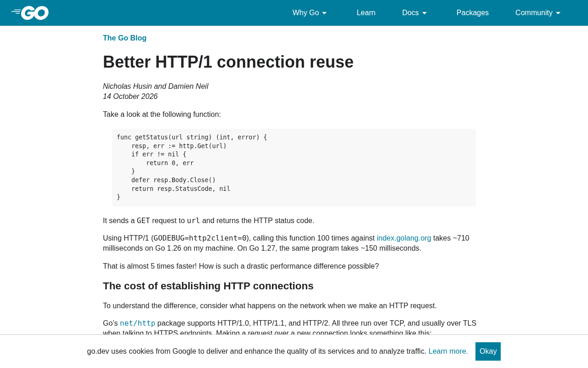Open the Learn menu item
Screen dimensions: 588x368
[366, 13]
